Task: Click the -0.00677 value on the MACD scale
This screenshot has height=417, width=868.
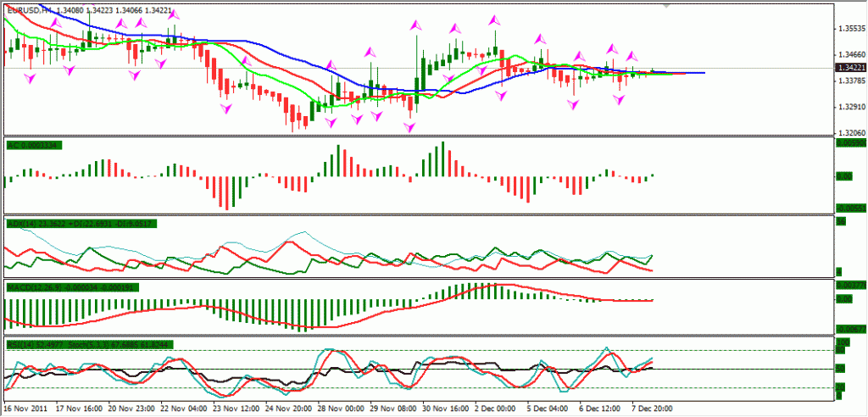Action: (851, 329)
